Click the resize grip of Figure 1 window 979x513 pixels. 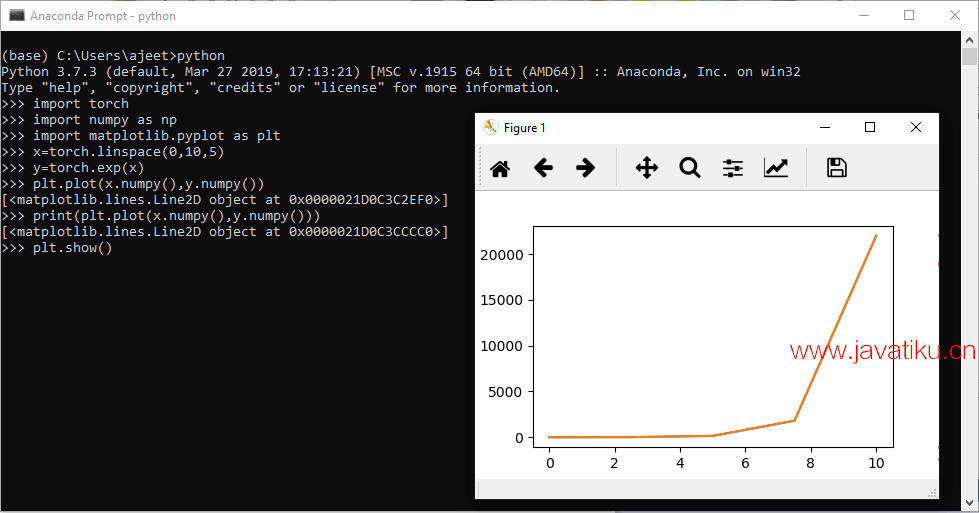point(932,493)
